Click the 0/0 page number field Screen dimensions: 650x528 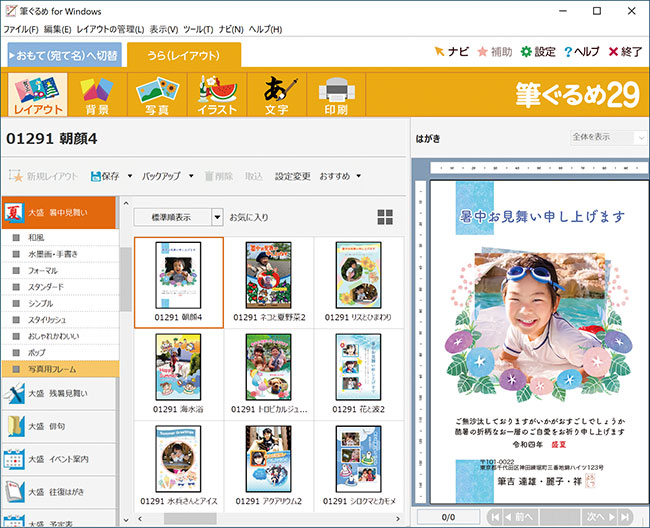click(x=448, y=517)
